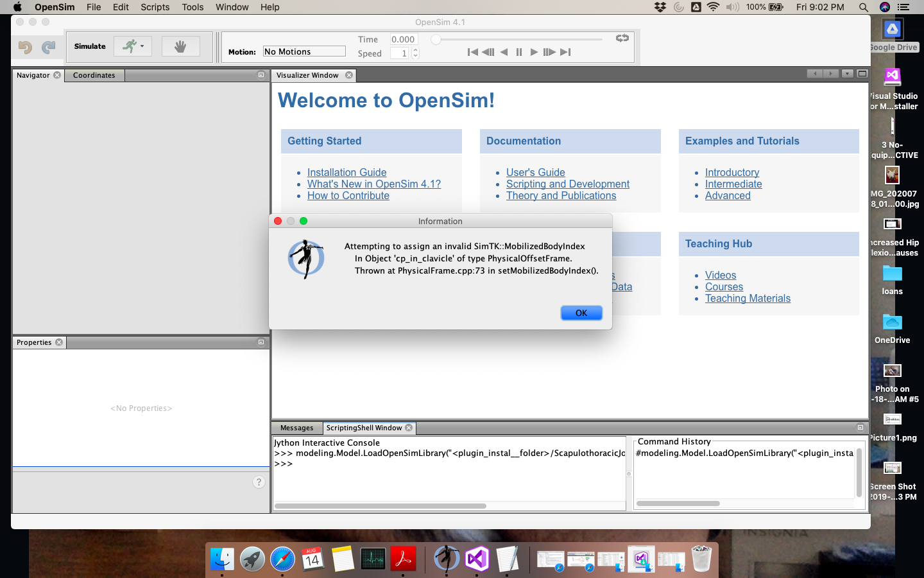Image resolution: width=924 pixels, height=578 pixels.
Task: Open the Edit menu
Action: click(x=121, y=7)
